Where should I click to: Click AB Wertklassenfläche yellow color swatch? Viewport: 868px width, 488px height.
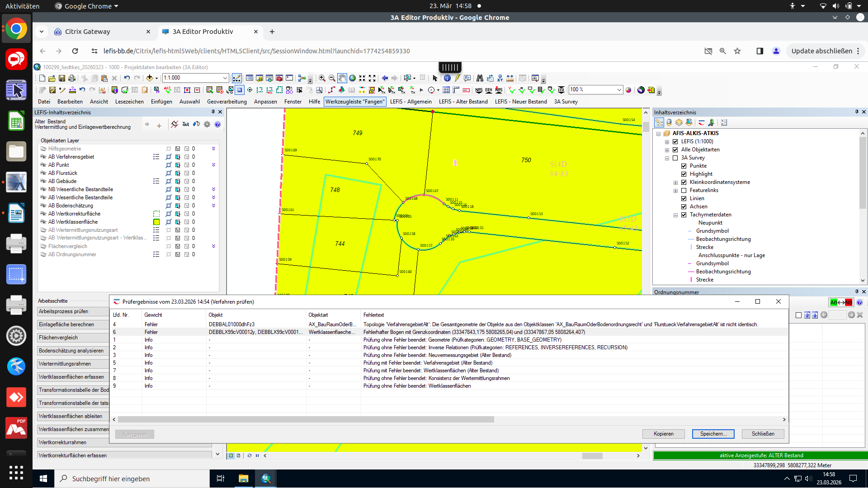156,222
